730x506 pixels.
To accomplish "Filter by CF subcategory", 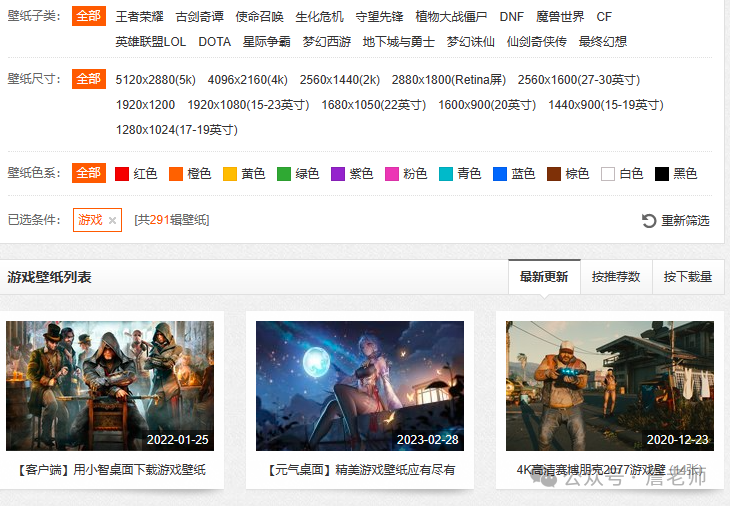I will pyautogui.click(x=604, y=17).
